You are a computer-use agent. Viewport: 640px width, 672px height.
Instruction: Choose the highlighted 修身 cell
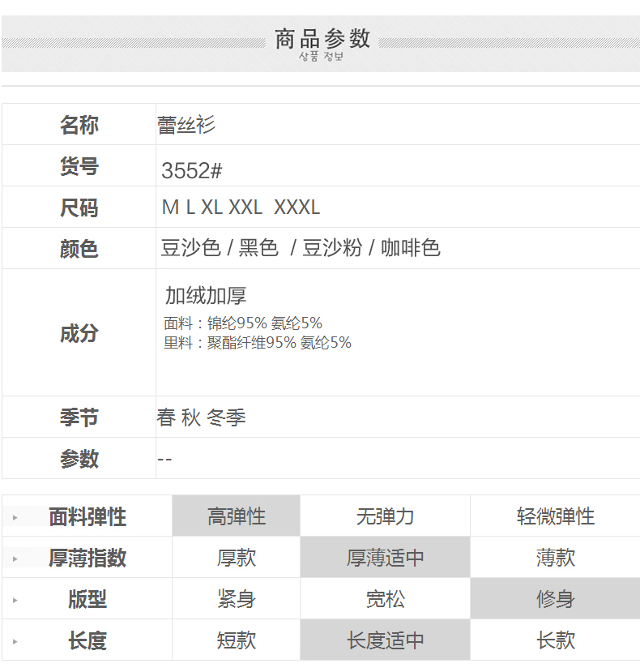555,599
